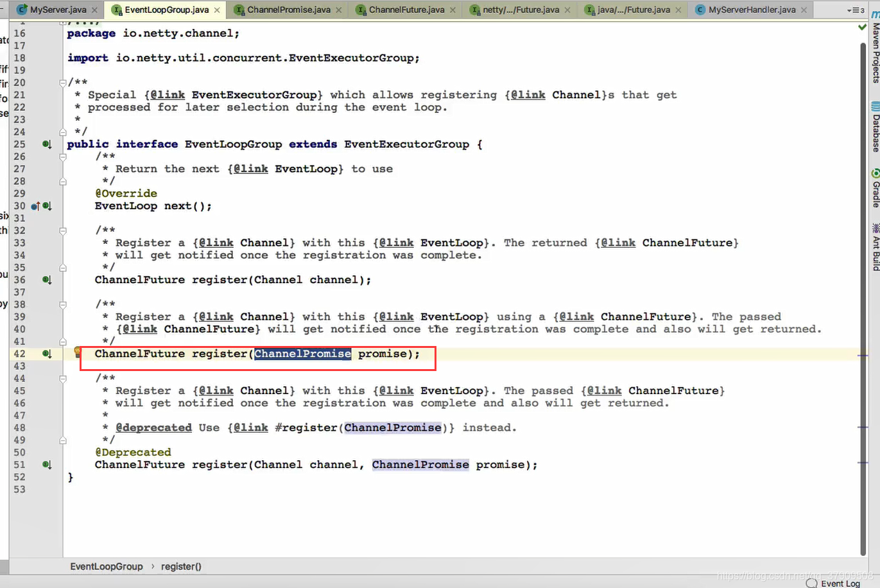Viewport: 880px width, 588px height.
Task: Close the EventLoopGroup.java tab
Action: [x=217, y=10]
